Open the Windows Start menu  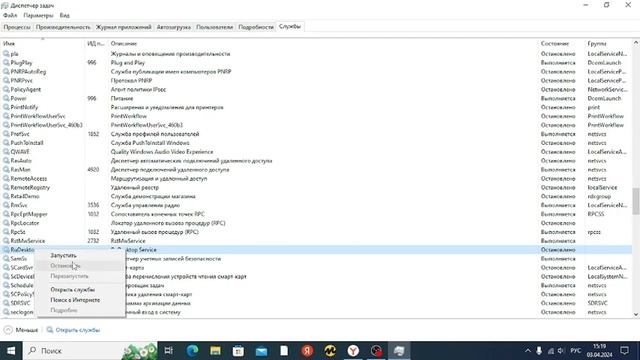pos(11,351)
